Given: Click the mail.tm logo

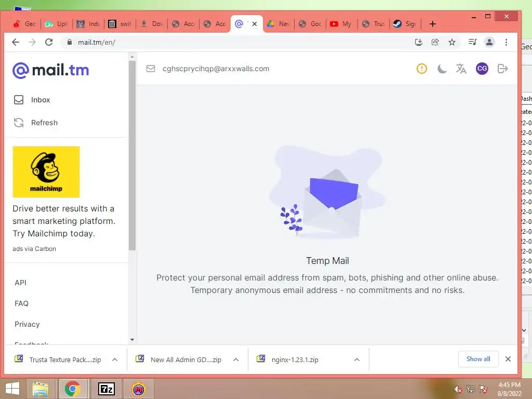Looking at the screenshot, I should pos(51,70).
